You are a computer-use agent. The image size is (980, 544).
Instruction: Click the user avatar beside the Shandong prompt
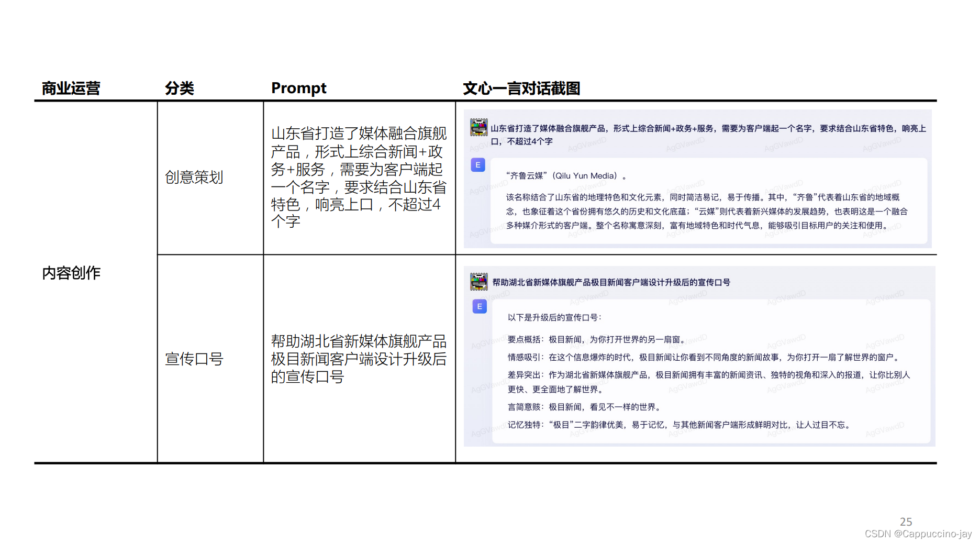pos(478,127)
